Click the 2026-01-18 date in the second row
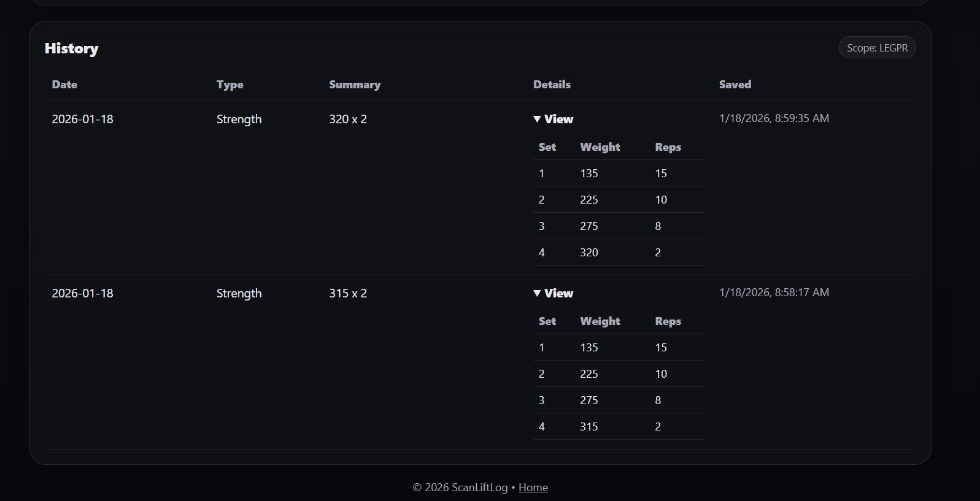The height and width of the screenshot is (501, 980). pos(82,293)
